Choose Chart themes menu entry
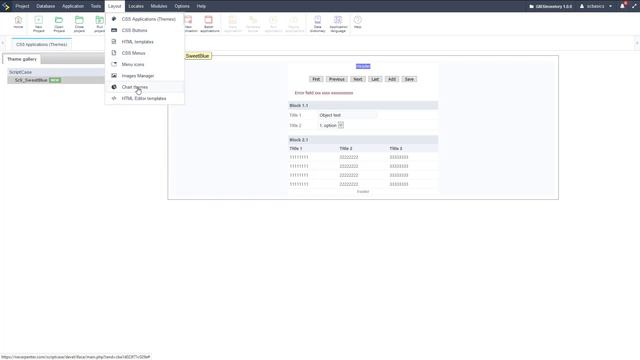This screenshot has width=640, height=360. pyautogui.click(x=144, y=87)
